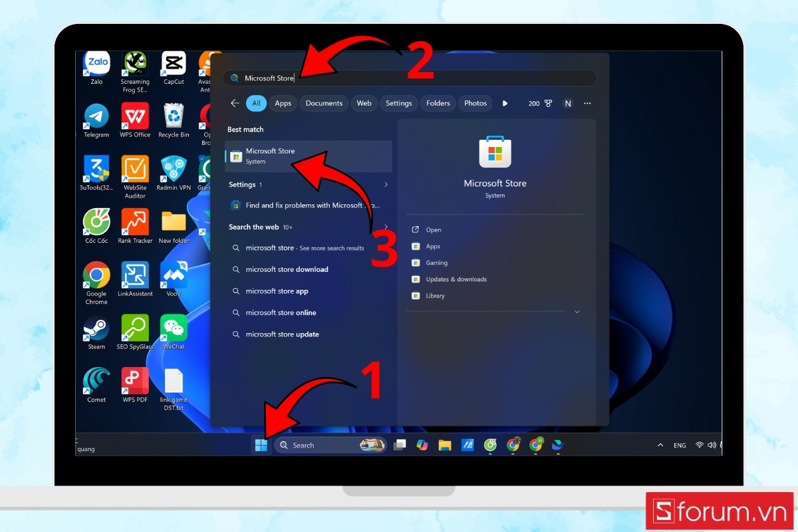The width and height of the screenshot is (798, 532).
Task: Open WPS Office from the desktop
Action: click(x=134, y=114)
